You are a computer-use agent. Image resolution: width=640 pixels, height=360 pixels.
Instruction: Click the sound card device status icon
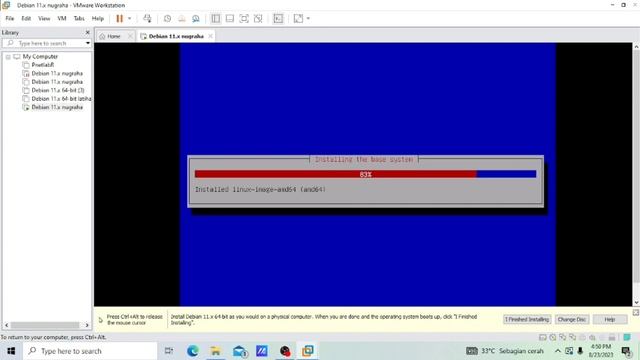[x=592, y=337]
